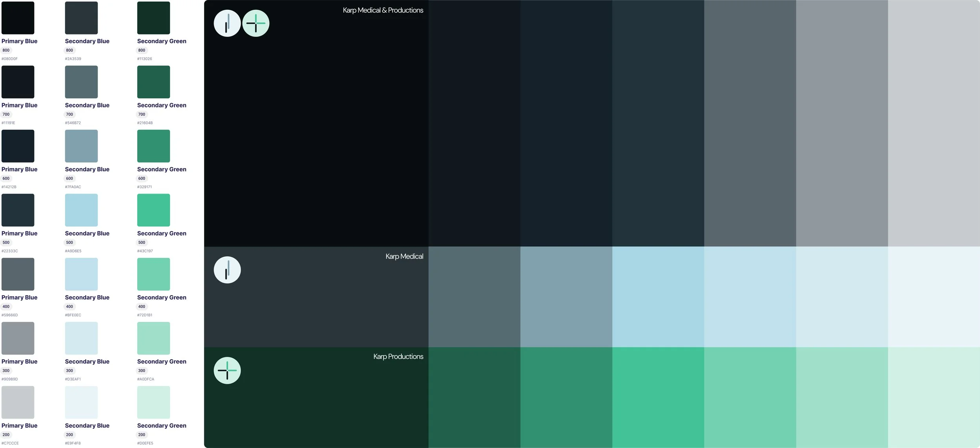Select the Primary Blue 800 swatch
The width and height of the screenshot is (980, 448).
tap(18, 18)
